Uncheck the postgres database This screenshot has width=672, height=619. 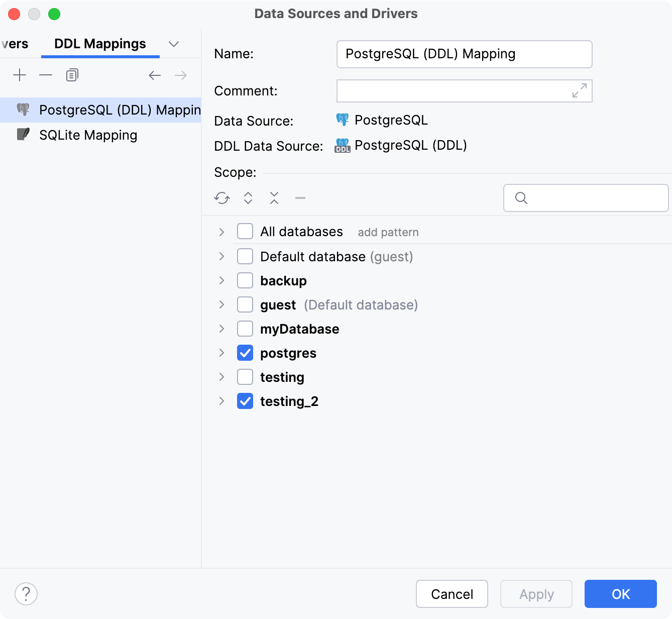click(x=245, y=353)
